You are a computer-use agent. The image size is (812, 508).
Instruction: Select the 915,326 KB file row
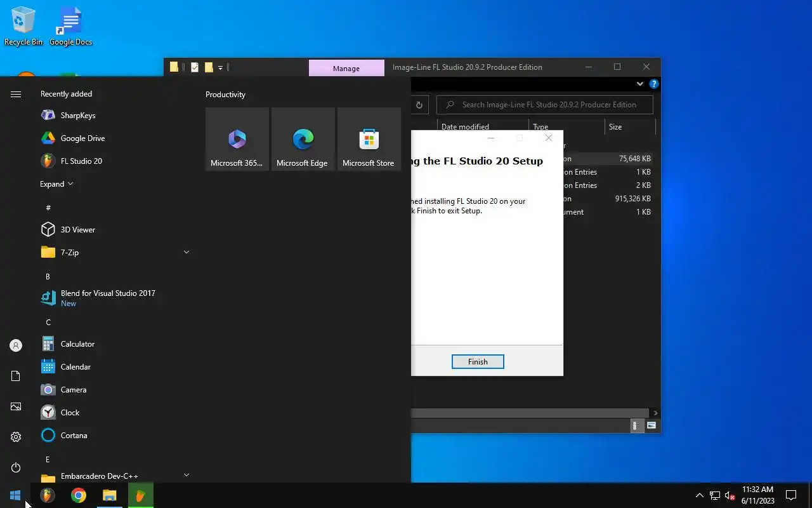[608, 199]
